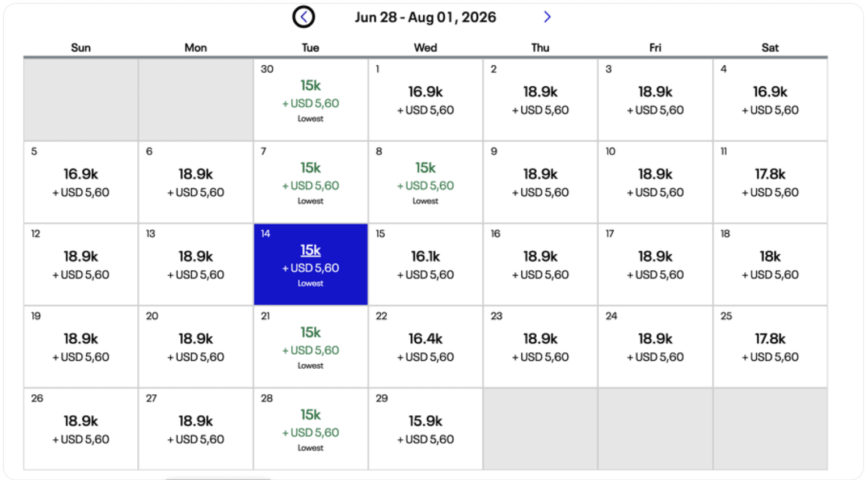Click the previous month navigation arrow
Image resolution: width=868 pixels, height=480 pixels.
tap(304, 17)
